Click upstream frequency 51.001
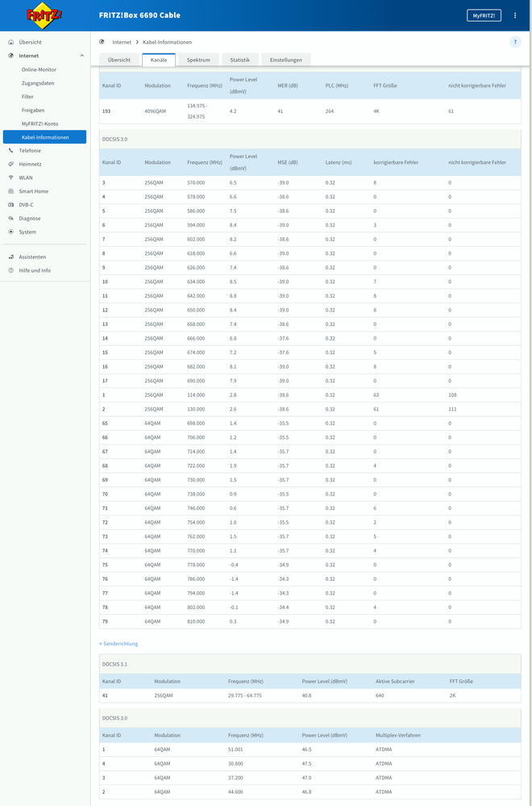 tap(235, 750)
